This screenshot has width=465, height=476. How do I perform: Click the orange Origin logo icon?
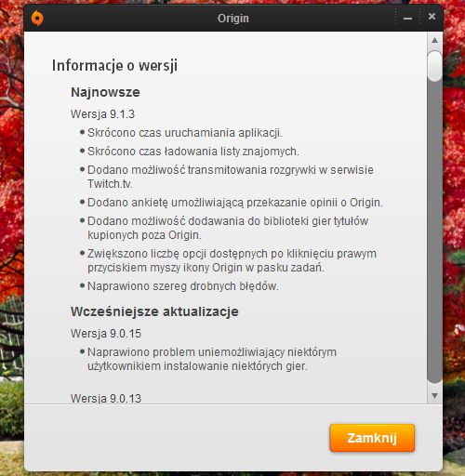click(37, 19)
